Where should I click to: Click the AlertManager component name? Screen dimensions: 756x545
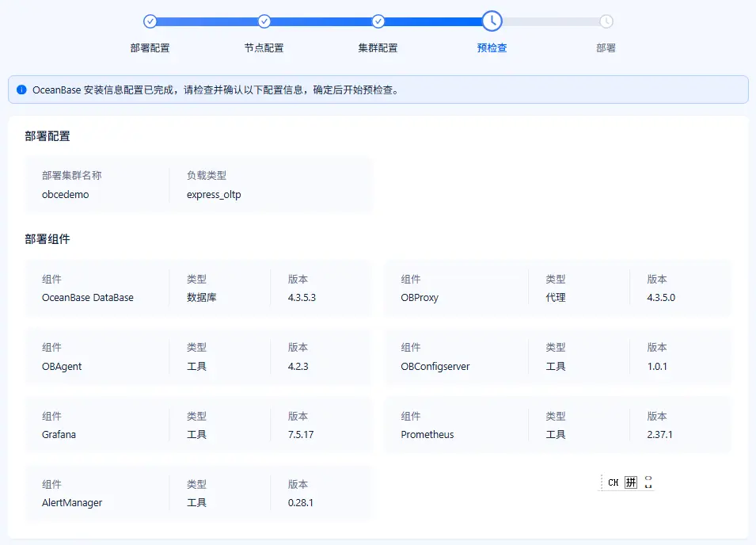[72, 502]
